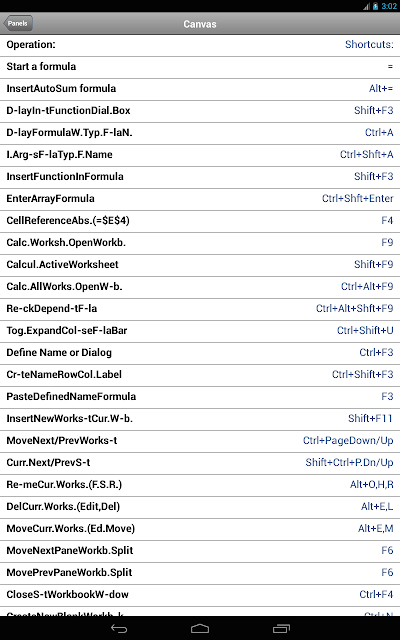Screen dimensions: 400x640
Task: Tap the Android home navigation icon
Action: (200, 629)
